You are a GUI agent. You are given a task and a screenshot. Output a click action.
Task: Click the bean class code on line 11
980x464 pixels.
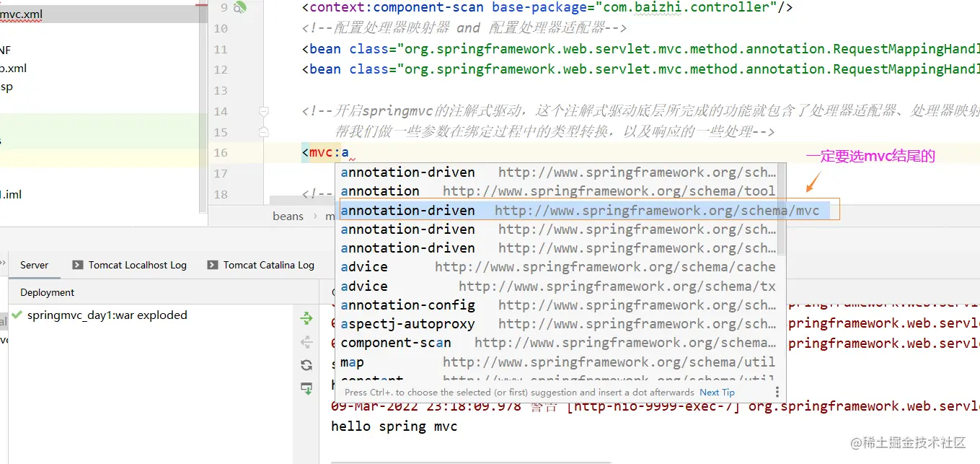640,49
